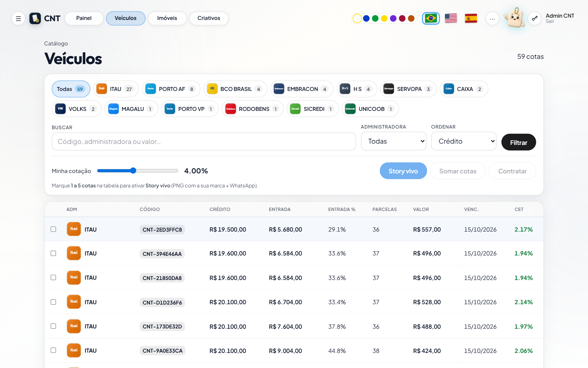
Task: Focus the Buscar search input field
Action: (204, 142)
